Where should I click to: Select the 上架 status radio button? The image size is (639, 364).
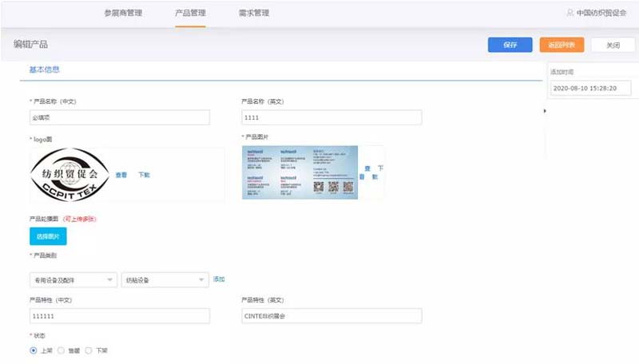[34, 350]
